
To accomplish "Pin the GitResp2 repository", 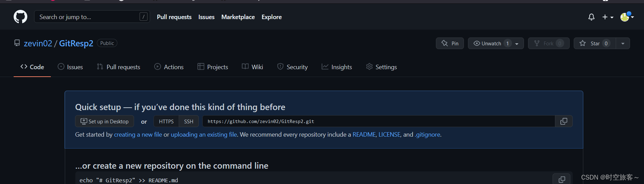I will coord(450,43).
